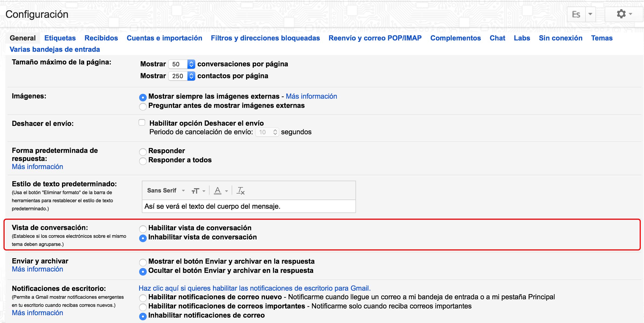Click the desktop notifications enable link
644x323 pixels.
click(254, 288)
